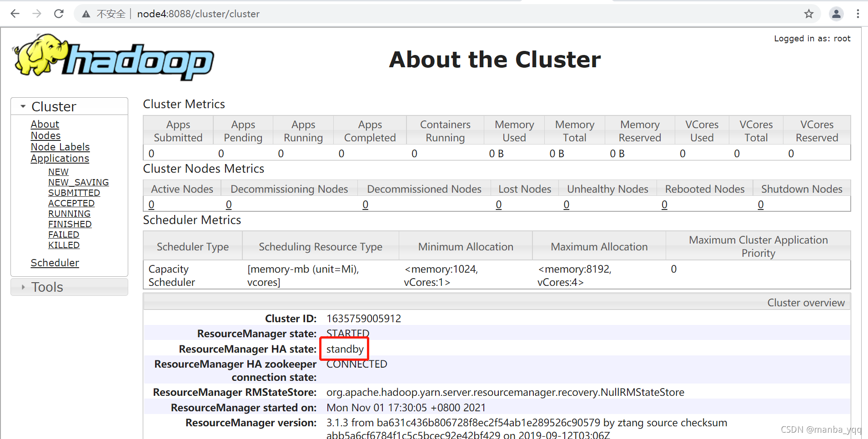
Task: Open the Applications link
Action: pyautogui.click(x=60, y=158)
